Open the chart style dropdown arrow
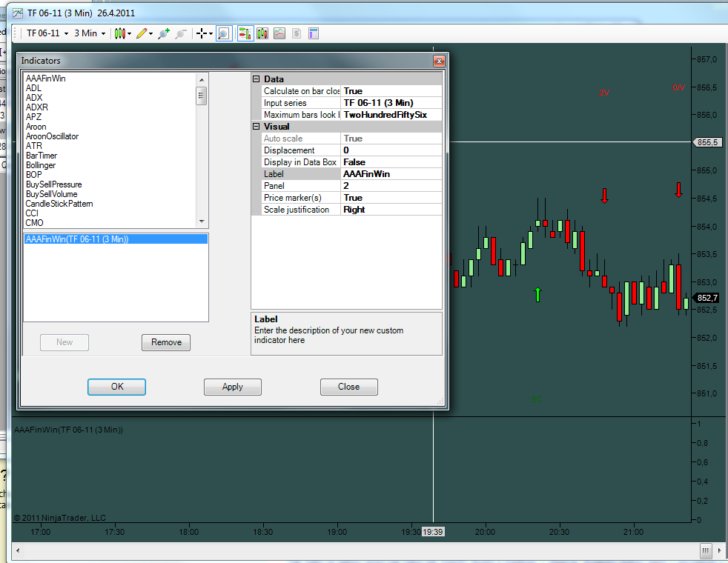728x563 pixels. coord(129,34)
